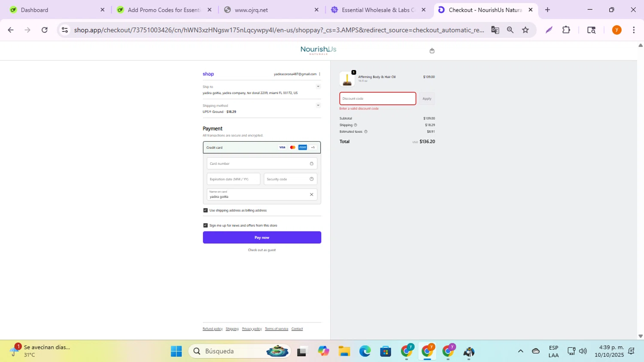Screen dimensions: 644x362
Task: Open the zoom magnifier icon in address bar
Action: [x=510, y=30]
